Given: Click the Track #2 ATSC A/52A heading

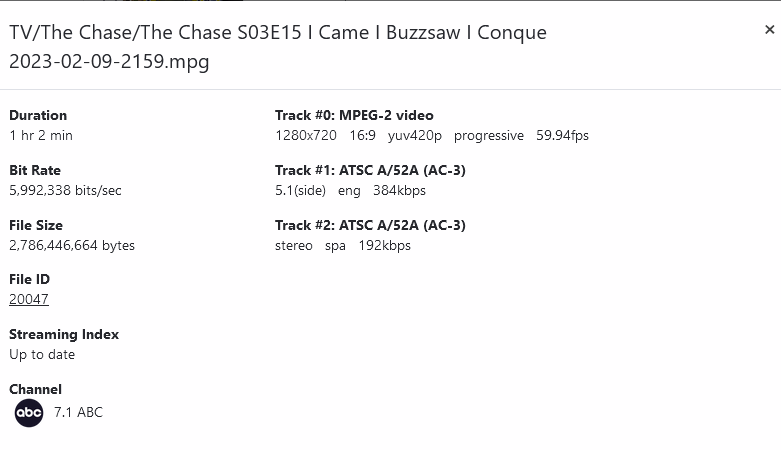Looking at the screenshot, I should (x=370, y=225).
